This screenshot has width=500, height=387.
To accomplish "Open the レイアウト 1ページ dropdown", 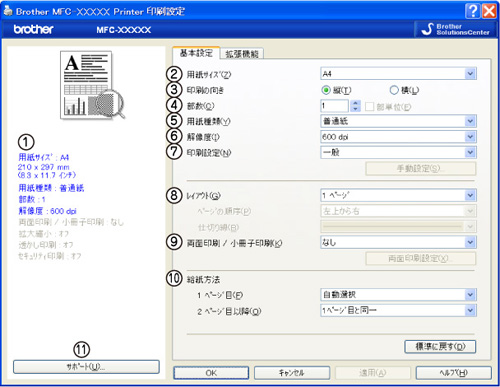I will (398, 195).
